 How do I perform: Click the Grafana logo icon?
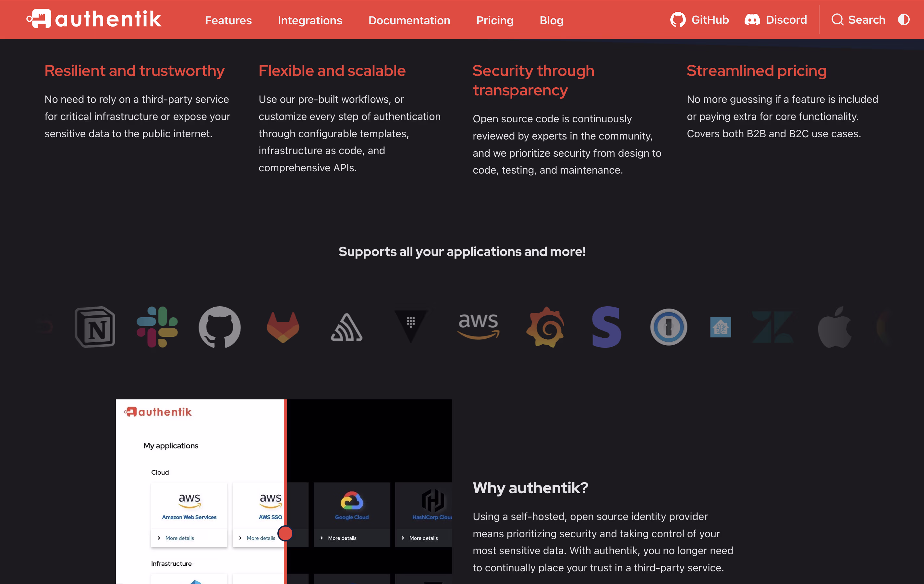point(545,327)
